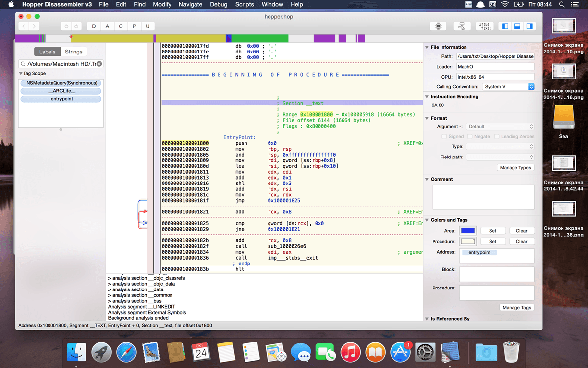Screen dimensions: 588x368
Task: Mark selection as ASCII with A button
Action: tap(108, 26)
